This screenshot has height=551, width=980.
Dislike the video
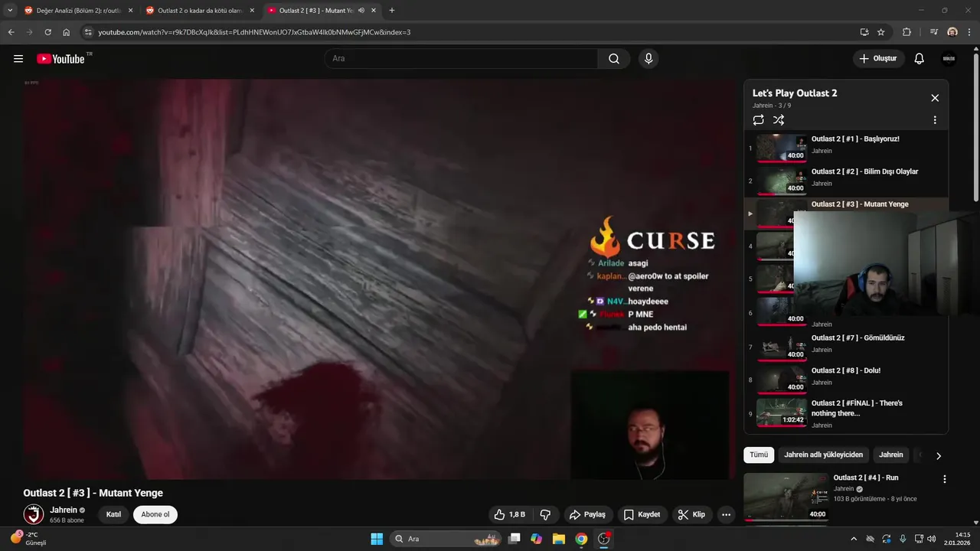[x=546, y=514]
